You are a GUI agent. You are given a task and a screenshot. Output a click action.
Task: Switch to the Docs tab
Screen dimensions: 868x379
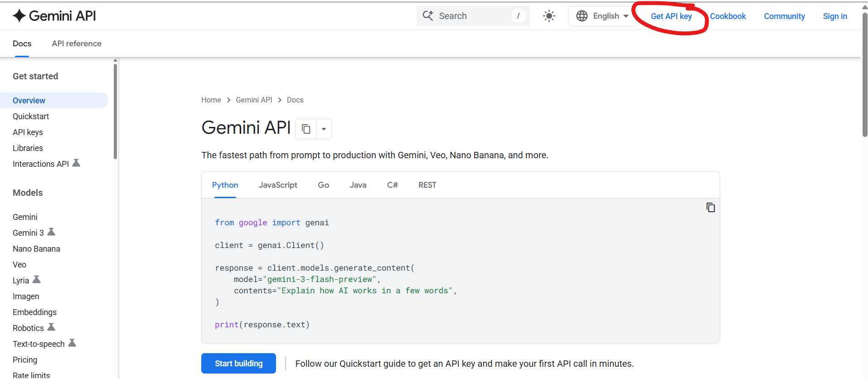click(x=22, y=44)
